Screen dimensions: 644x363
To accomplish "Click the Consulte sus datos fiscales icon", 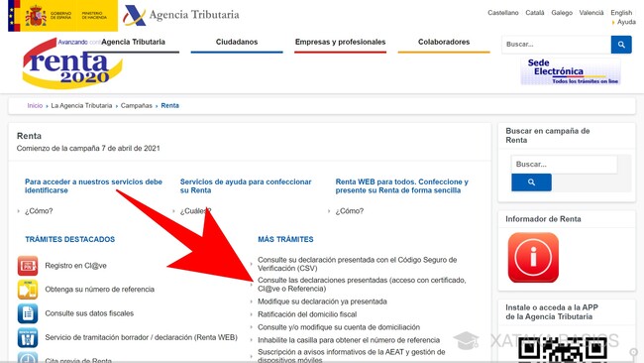I will point(28,313).
